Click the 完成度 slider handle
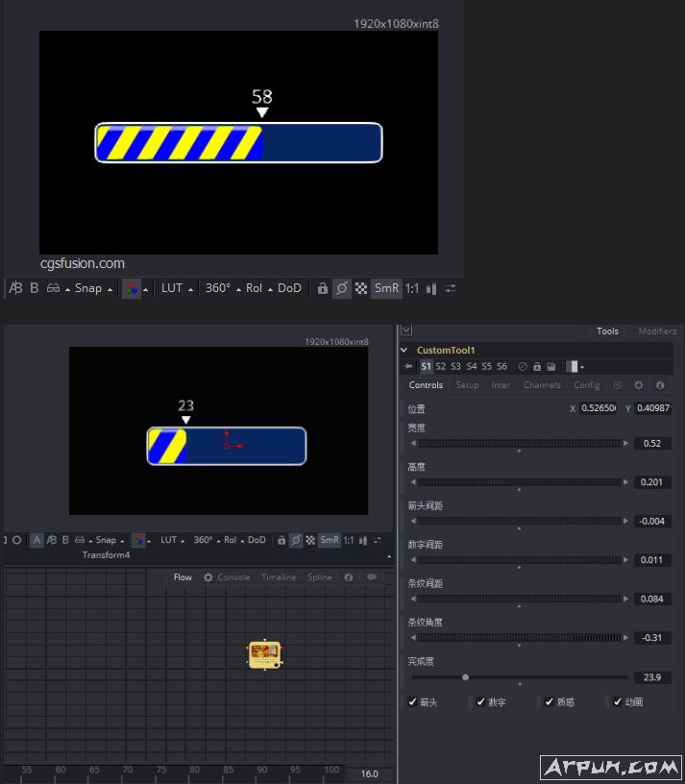 [x=466, y=677]
